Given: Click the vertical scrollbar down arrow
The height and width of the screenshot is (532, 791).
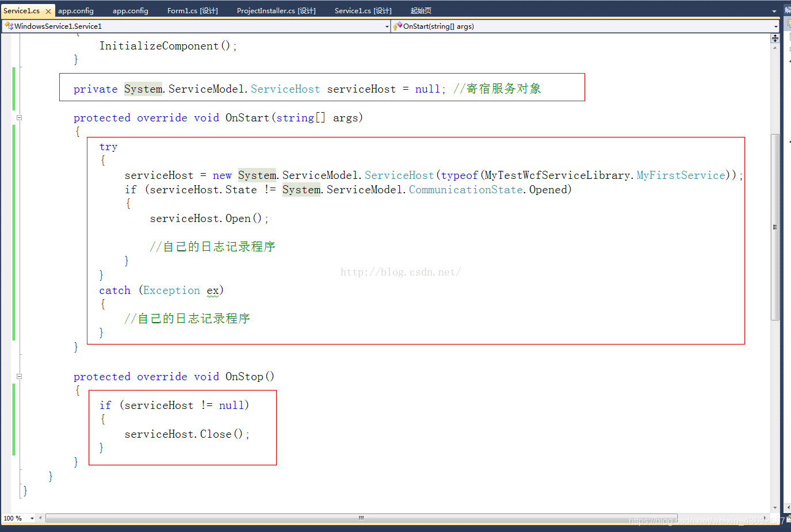Looking at the screenshot, I should click(775, 508).
